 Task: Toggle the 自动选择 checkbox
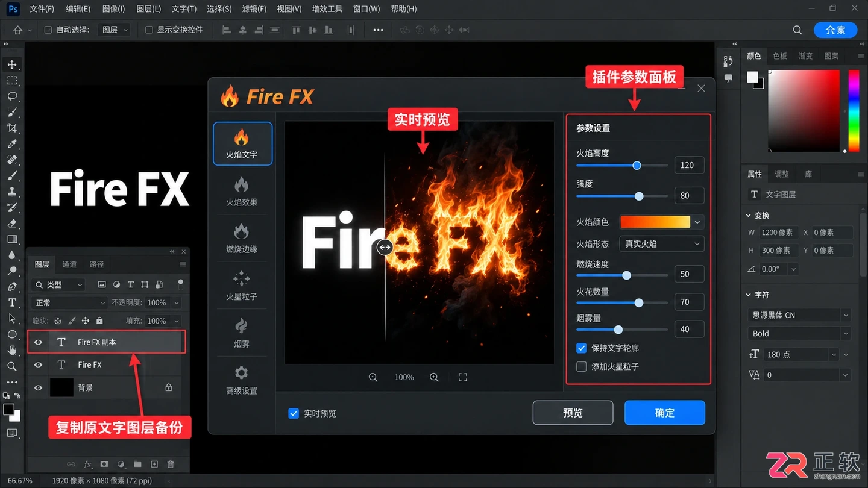[48, 30]
